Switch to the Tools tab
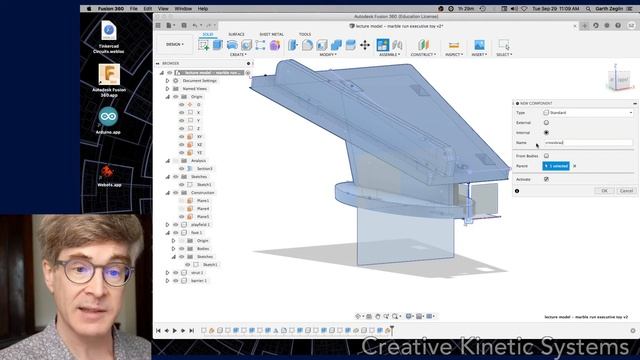The height and width of the screenshot is (360, 640). point(305,34)
